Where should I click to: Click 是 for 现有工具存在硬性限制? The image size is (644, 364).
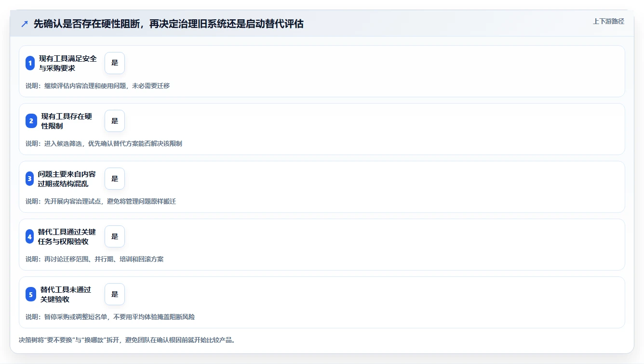tap(115, 121)
